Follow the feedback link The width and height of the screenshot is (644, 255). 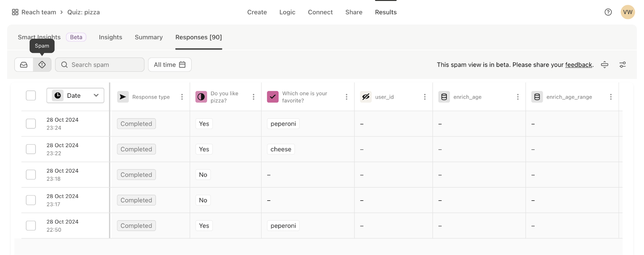[x=578, y=65]
